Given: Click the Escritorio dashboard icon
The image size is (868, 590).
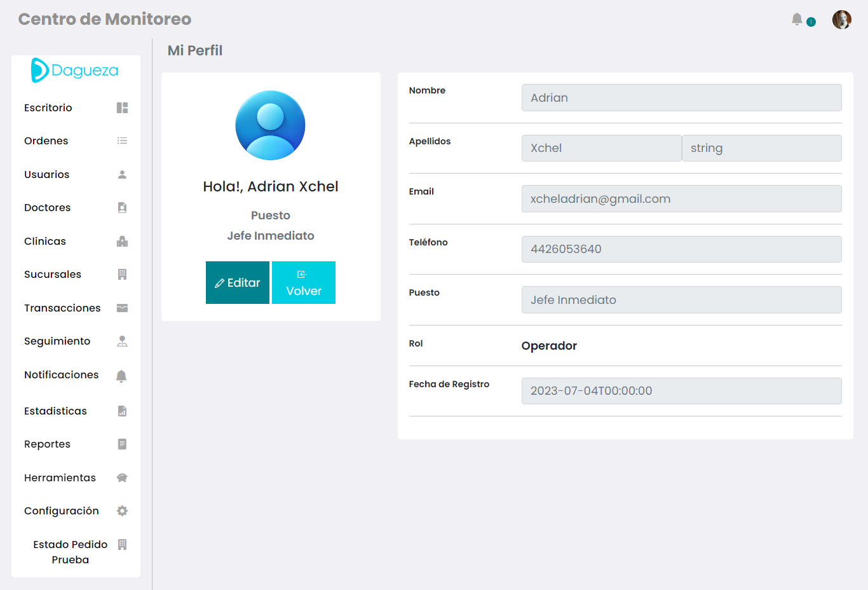Looking at the screenshot, I should [122, 108].
